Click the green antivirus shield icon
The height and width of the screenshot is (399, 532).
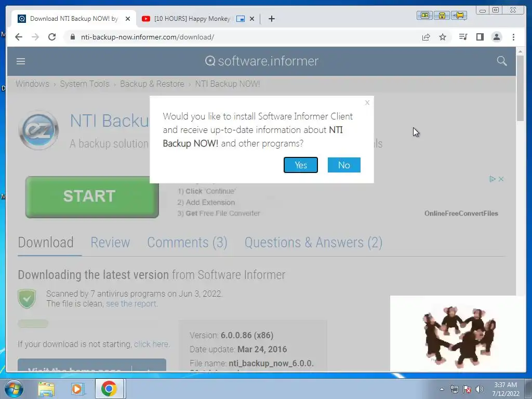pos(27,298)
